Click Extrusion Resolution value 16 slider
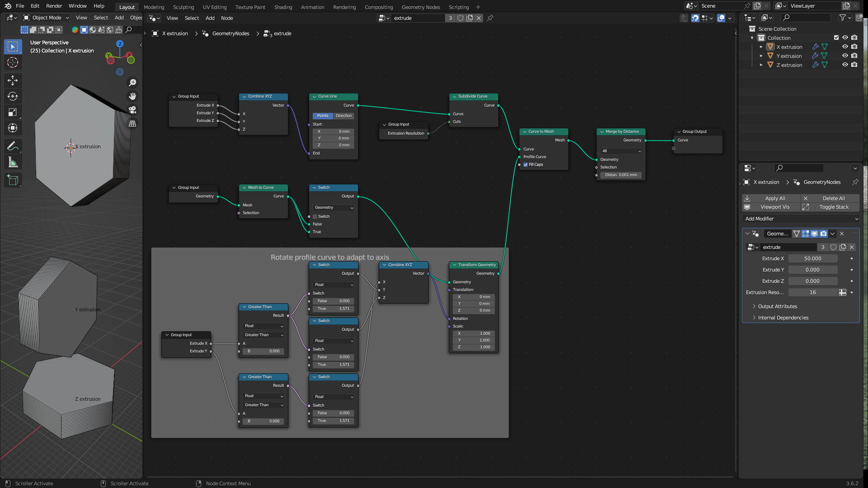Screen dimensions: 868x488 tap(812, 292)
